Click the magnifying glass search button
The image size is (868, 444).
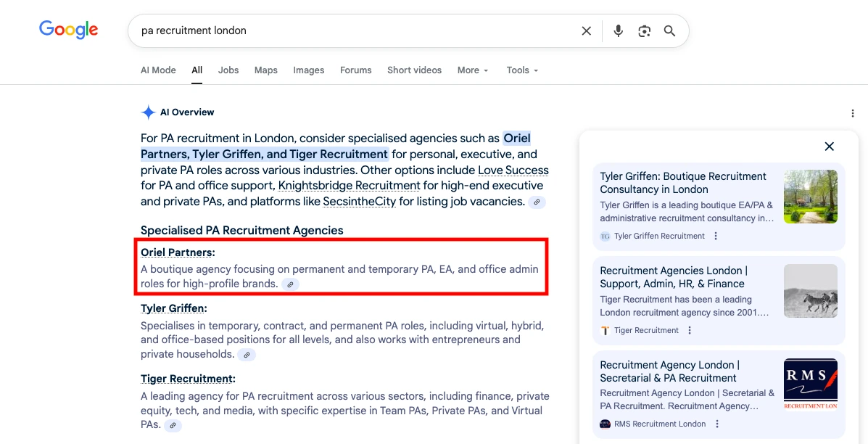pyautogui.click(x=669, y=30)
